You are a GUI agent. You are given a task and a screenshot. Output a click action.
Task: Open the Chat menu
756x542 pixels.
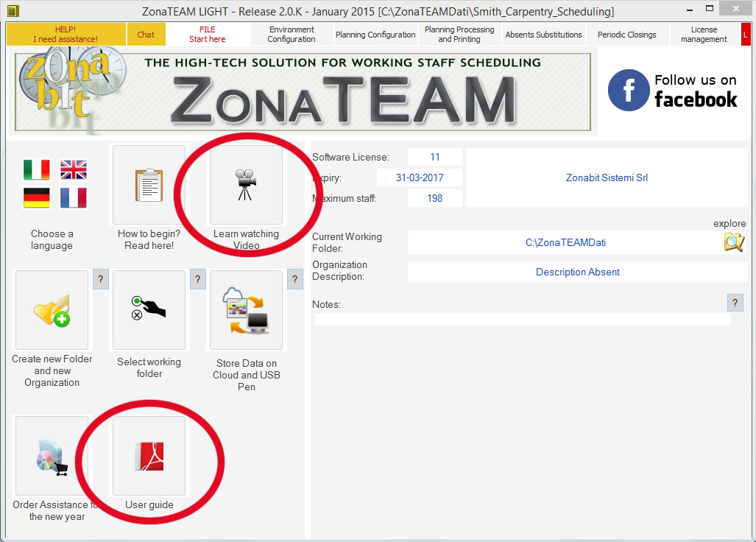pyautogui.click(x=146, y=34)
